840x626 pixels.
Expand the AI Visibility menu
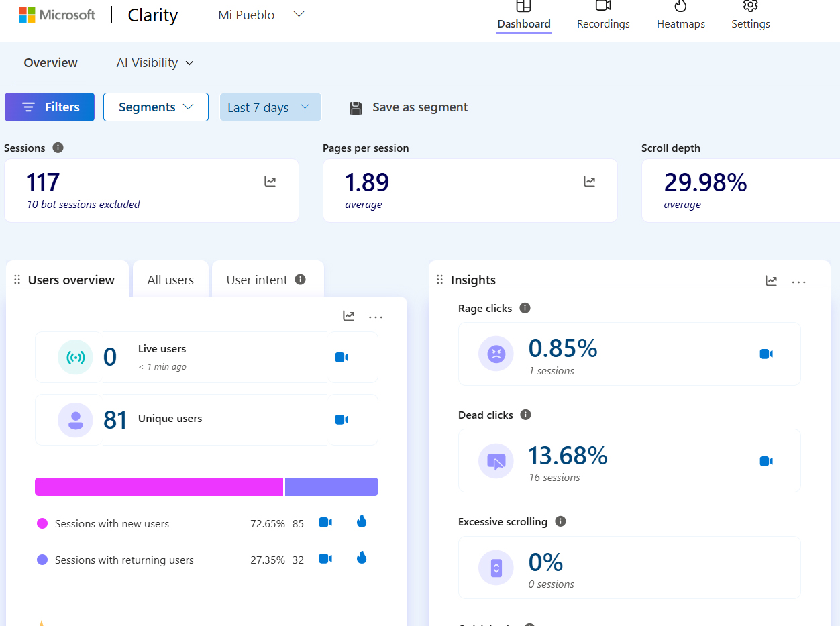pyautogui.click(x=155, y=63)
